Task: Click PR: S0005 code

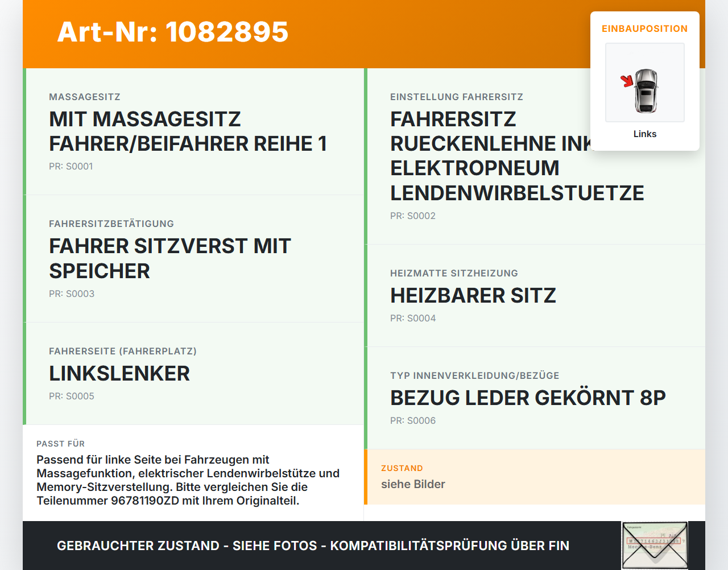Action: pyautogui.click(x=72, y=396)
